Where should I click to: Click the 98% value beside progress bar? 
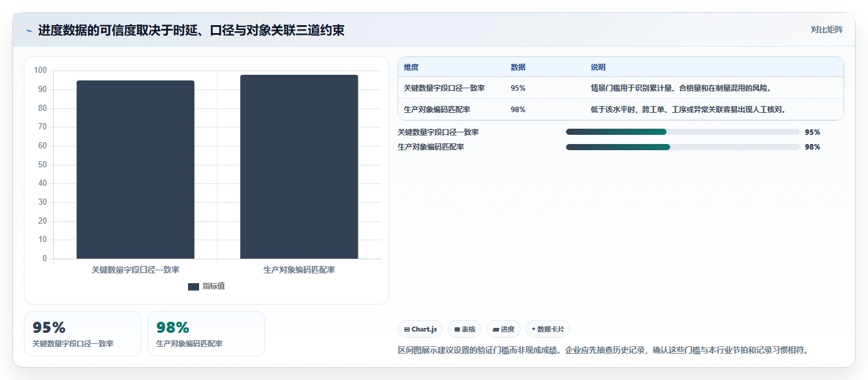[813, 147]
